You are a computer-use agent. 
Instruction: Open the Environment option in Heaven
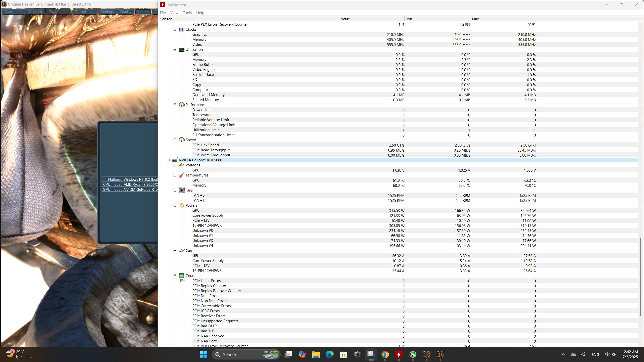(59, 12)
